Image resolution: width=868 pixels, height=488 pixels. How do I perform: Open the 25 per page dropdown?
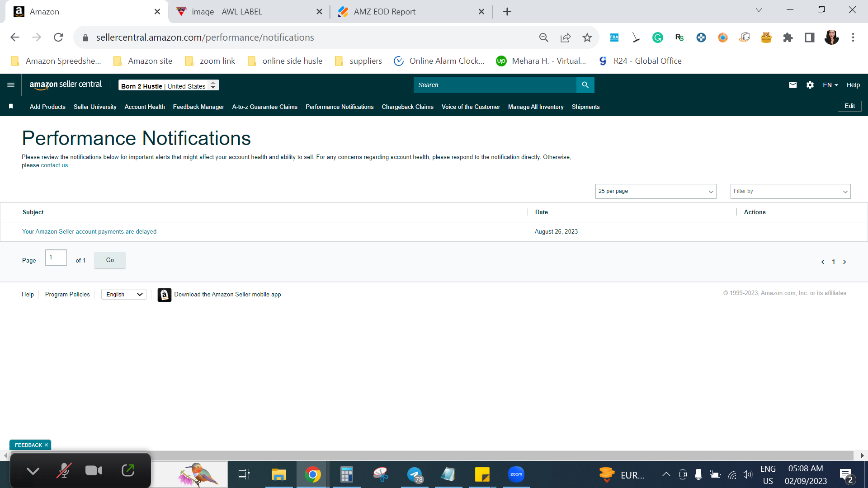tap(656, 191)
